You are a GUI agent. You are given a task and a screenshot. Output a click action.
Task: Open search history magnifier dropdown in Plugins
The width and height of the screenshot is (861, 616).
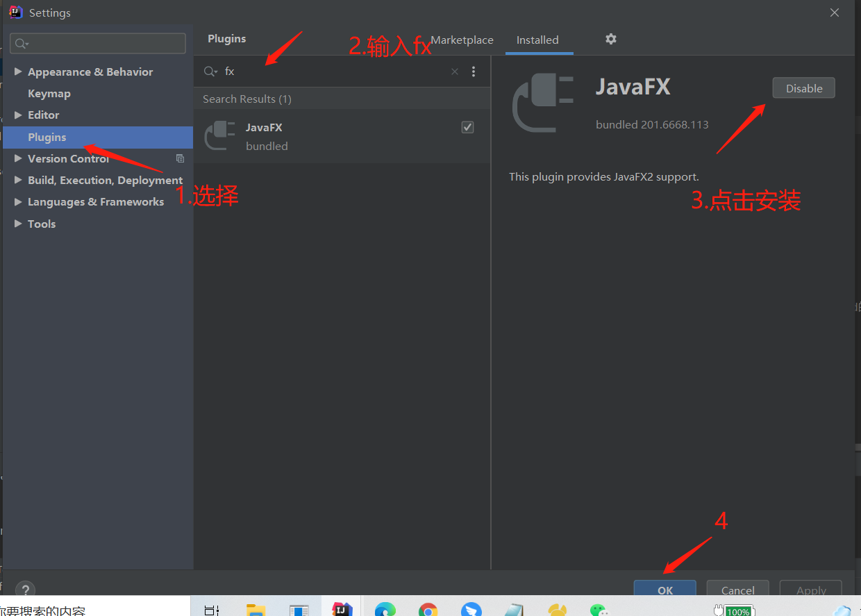pos(210,72)
